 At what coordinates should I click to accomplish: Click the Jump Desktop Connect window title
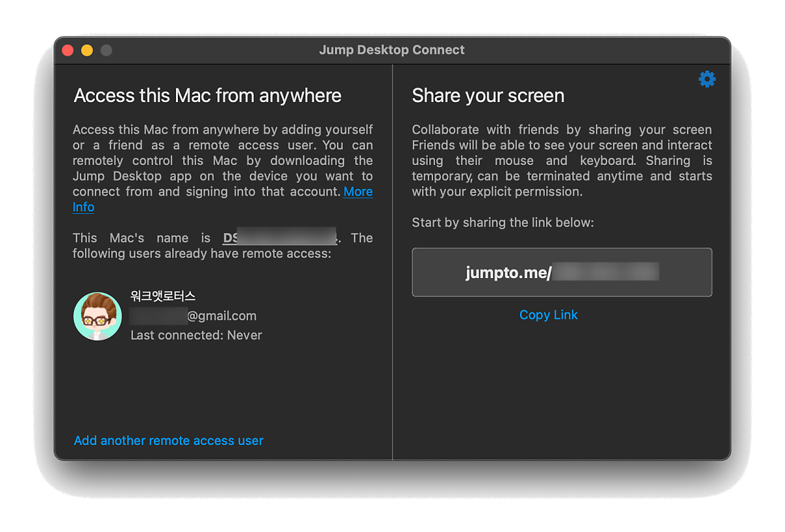pos(392,50)
